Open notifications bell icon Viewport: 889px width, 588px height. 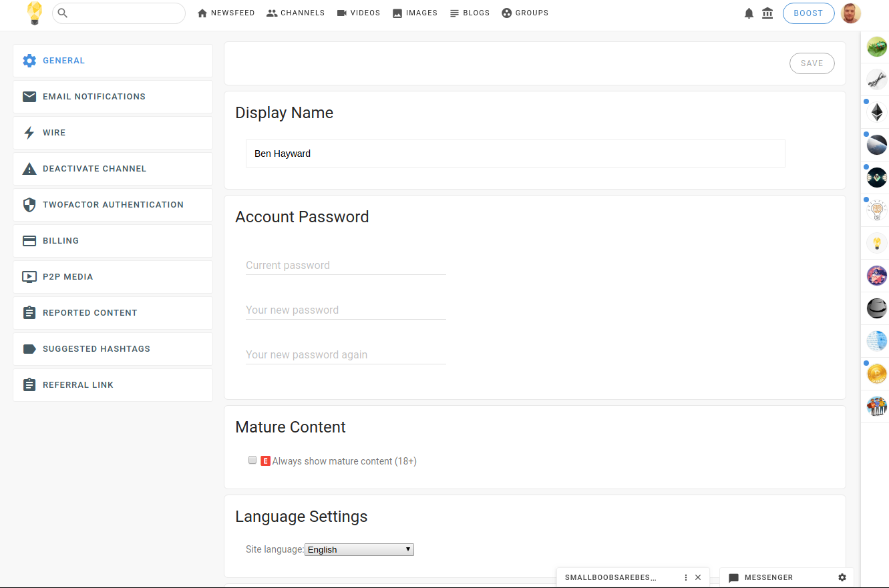pos(749,13)
